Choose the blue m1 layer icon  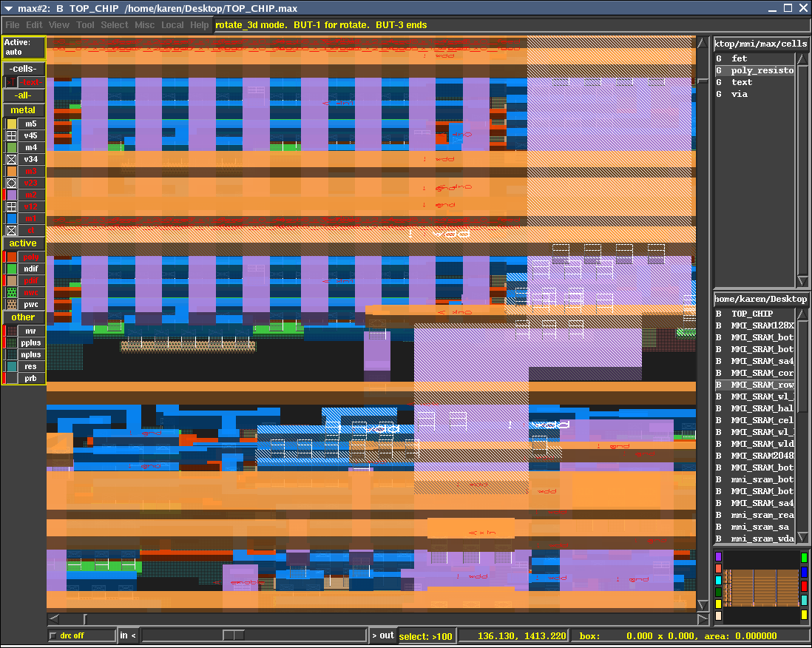pyautogui.click(x=11, y=219)
